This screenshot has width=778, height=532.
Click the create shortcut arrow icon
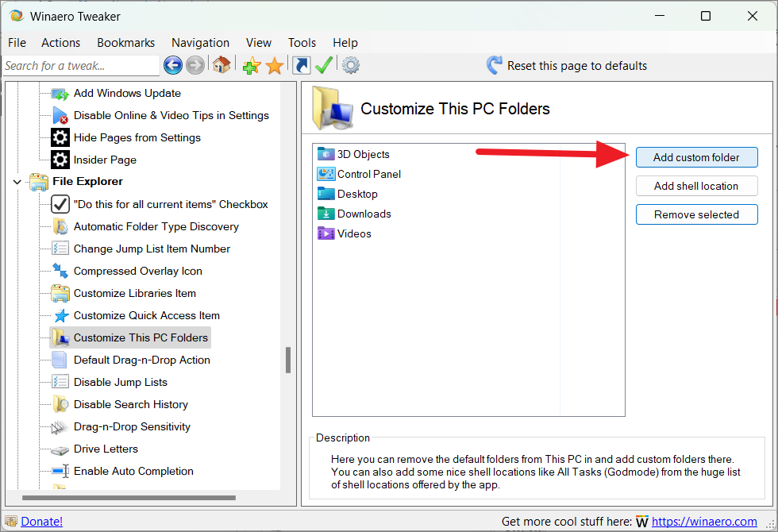coord(301,65)
